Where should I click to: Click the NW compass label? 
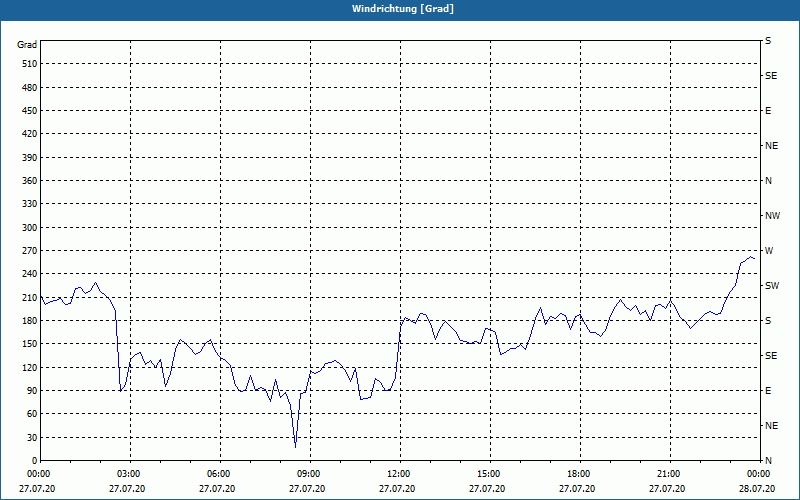(772, 216)
